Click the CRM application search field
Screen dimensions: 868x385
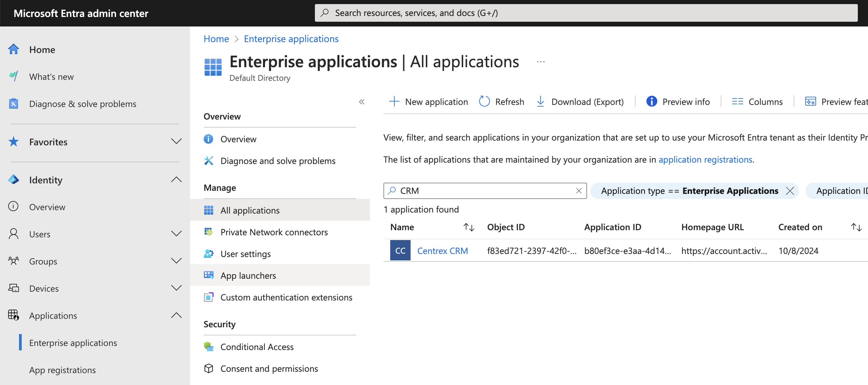click(x=485, y=191)
